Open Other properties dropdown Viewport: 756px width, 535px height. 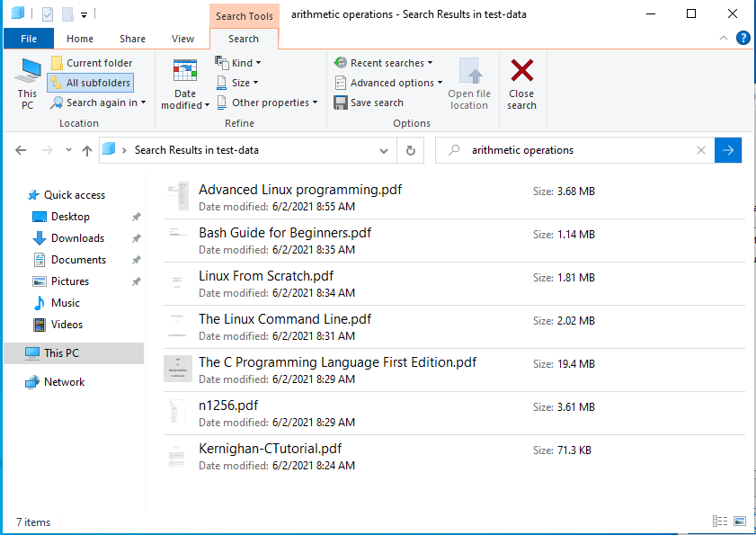(x=268, y=103)
